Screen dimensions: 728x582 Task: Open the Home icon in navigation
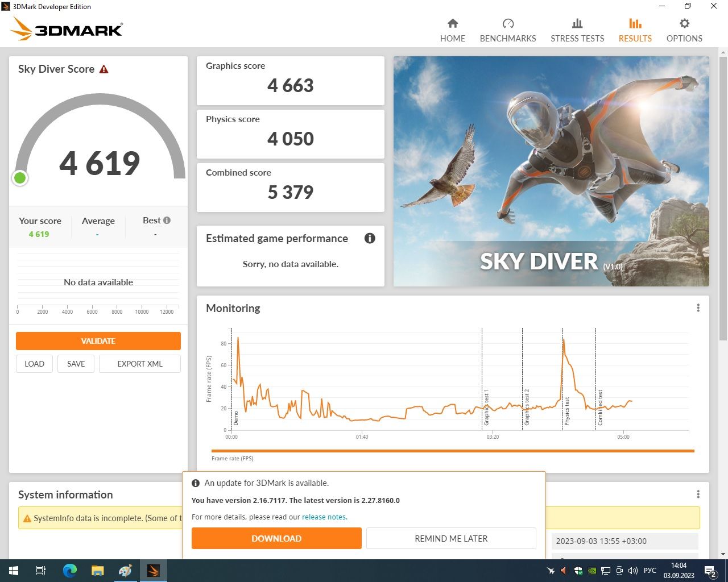point(453,23)
